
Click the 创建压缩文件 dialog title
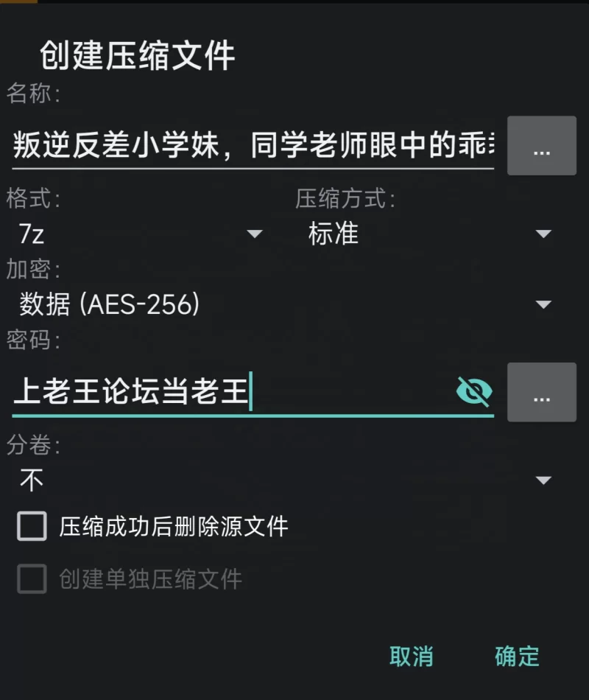(x=137, y=56)
